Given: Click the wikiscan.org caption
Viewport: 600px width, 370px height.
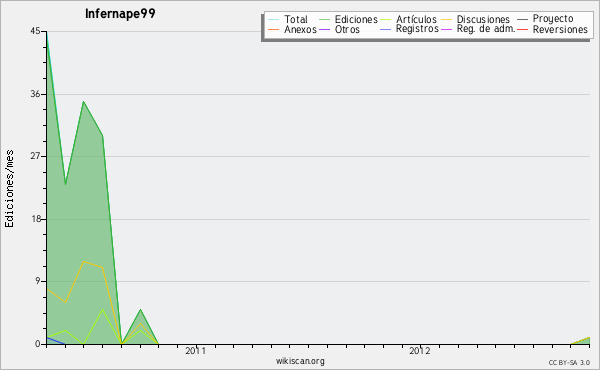Looking at the screenshot, I should (300, 361).
